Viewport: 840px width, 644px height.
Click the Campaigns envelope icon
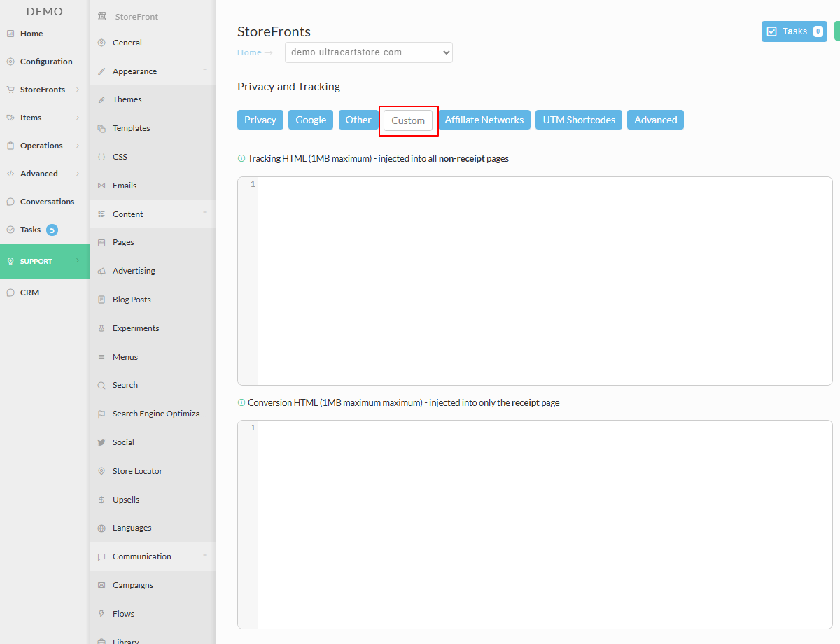point(101,585)
